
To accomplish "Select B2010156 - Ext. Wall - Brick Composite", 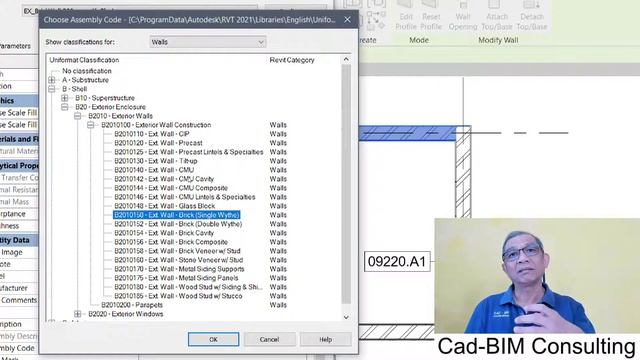I will point(171,242).
